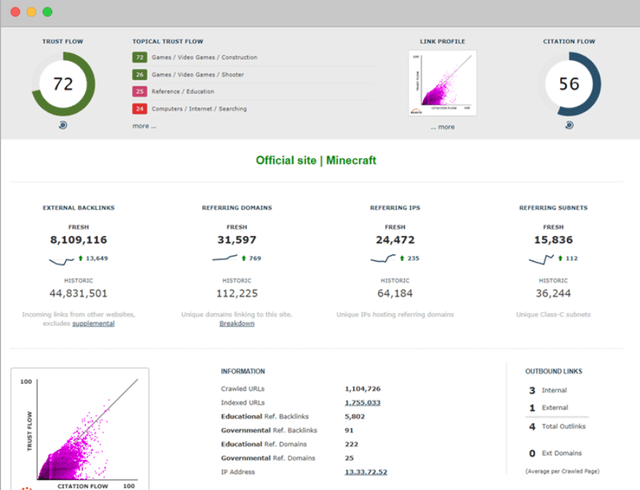Click the Information section heading
Screen dimensions: 640x490
point(243,371)
